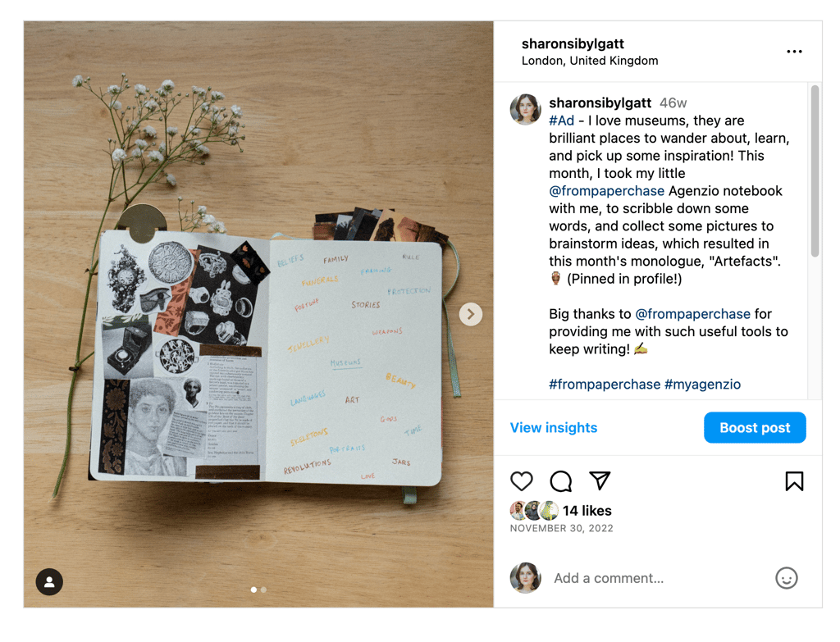View 14 likes list
This screenshot has width=840, height=642.
[587, 511]
